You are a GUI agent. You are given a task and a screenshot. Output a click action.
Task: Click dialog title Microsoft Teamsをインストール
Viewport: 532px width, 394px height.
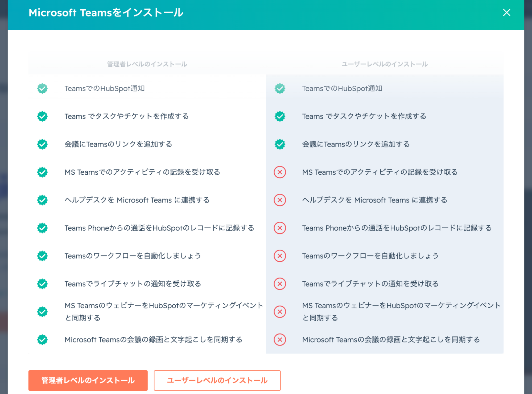point(106,13)
